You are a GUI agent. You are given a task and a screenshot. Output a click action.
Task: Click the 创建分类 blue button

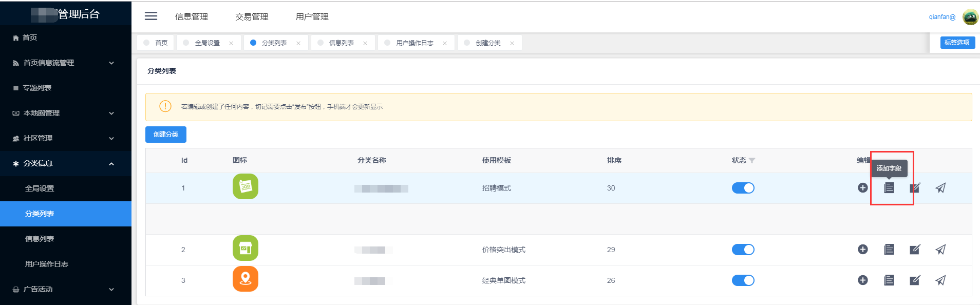coord(166,135)
